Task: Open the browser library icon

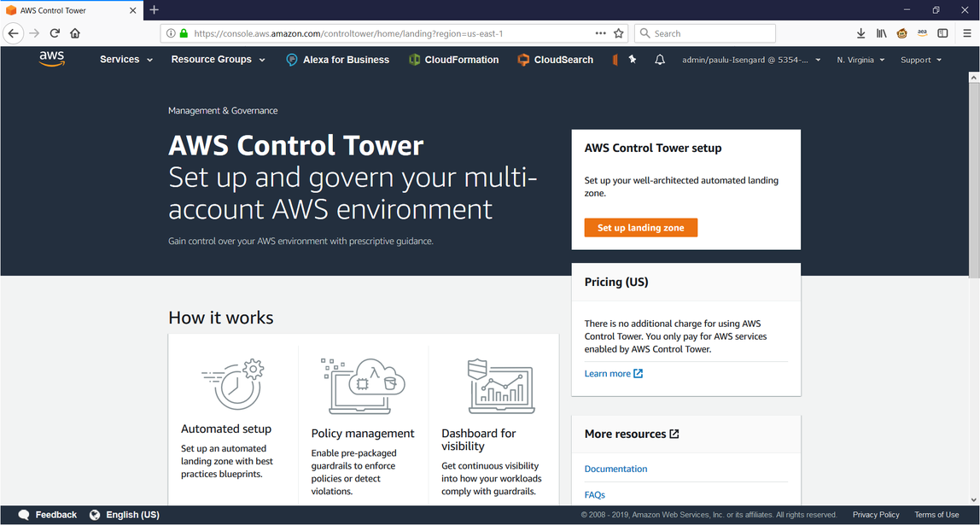Action: pyautogui.click(x=881, y=33)
